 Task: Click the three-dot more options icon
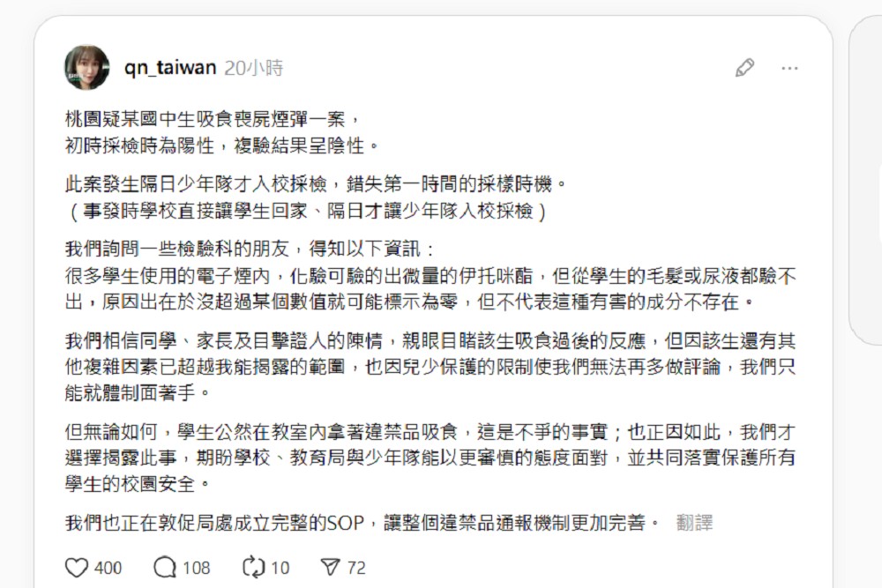[790, 68]
